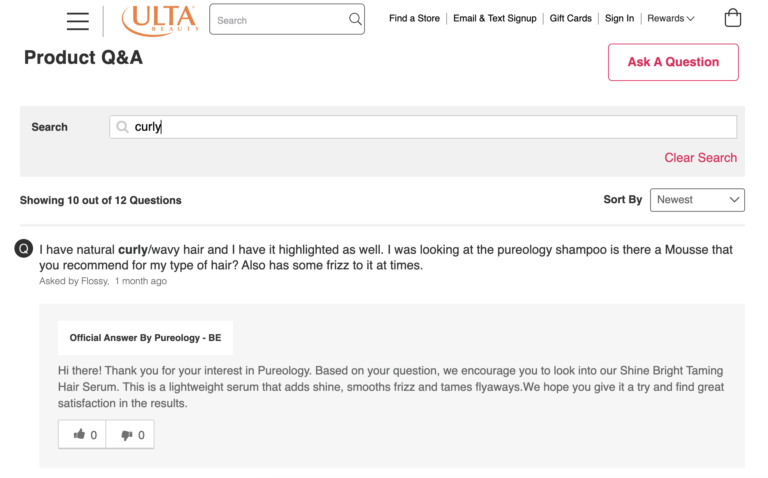Go to Gift Cards page

pos(571,18)
